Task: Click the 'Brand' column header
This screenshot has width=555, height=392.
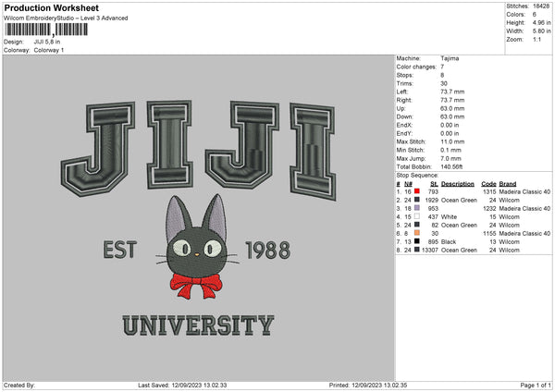Action: coord(508,184)
